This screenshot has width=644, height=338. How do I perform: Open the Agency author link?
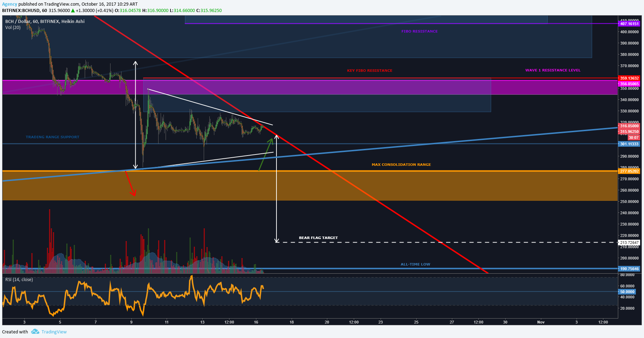point(10,4)
